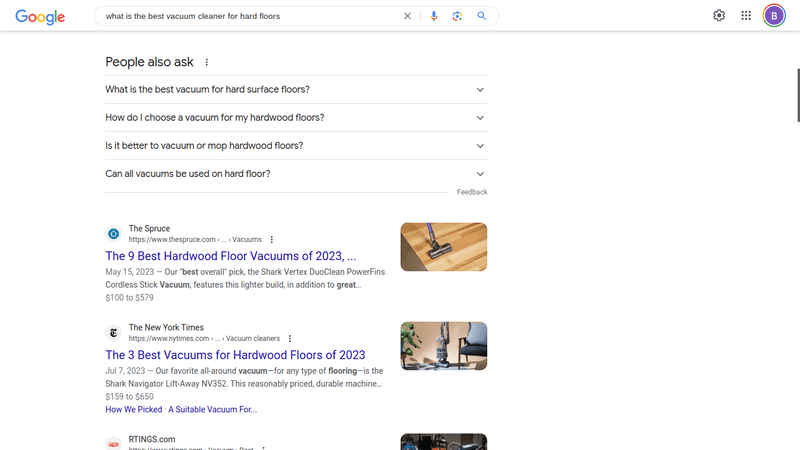Click the Feedback link under People also ask

coord(472,192)
